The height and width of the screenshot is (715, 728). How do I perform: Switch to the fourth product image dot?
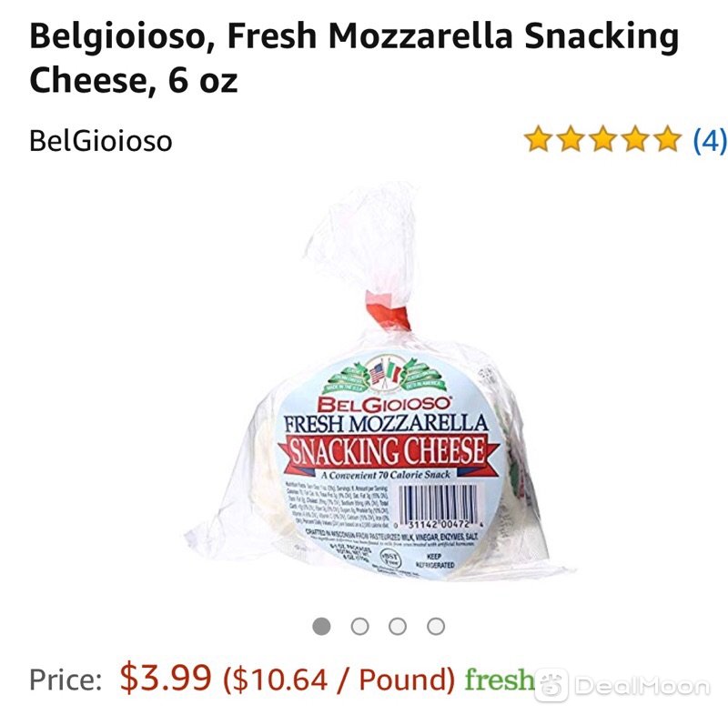pos(436,627)
